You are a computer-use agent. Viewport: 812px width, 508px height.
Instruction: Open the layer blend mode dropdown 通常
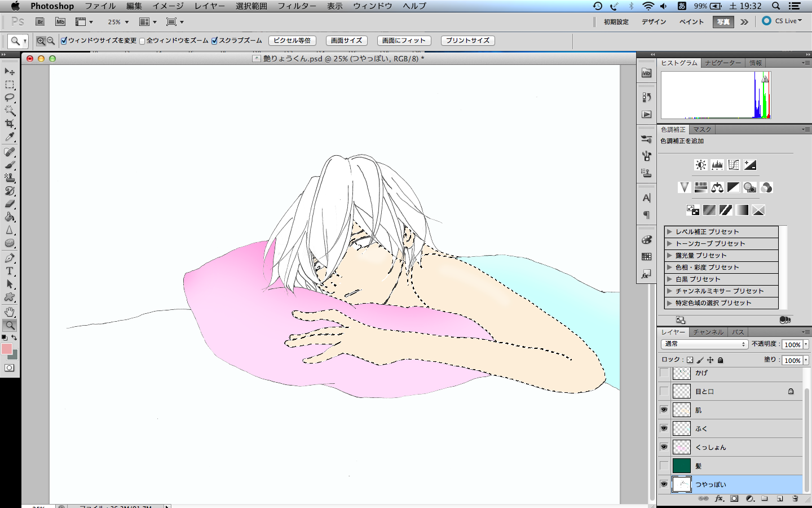click(x=704, y=344)
